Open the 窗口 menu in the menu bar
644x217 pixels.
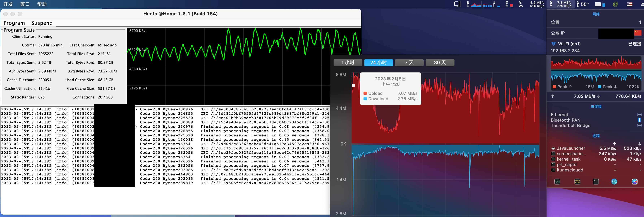(x=25, y=4)
